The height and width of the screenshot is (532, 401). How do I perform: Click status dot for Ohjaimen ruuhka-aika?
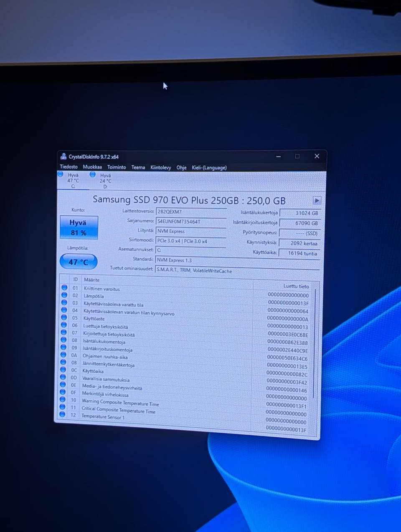[x=63, y=355]
